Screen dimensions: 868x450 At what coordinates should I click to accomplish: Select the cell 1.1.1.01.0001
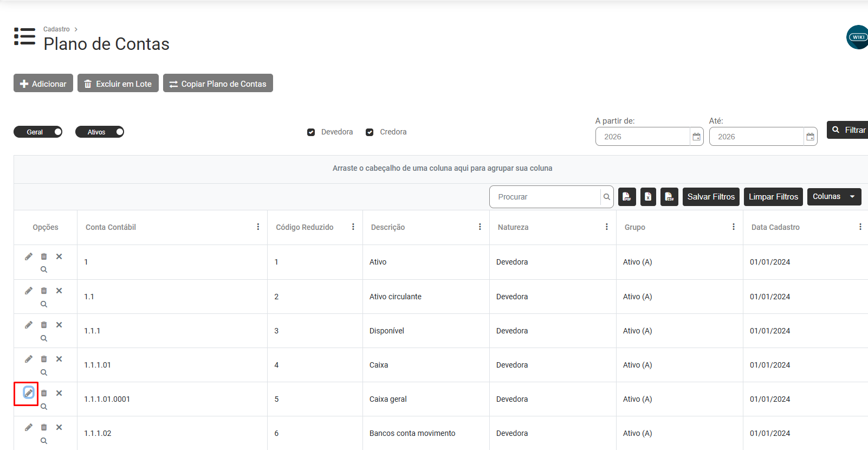(172, 399)
